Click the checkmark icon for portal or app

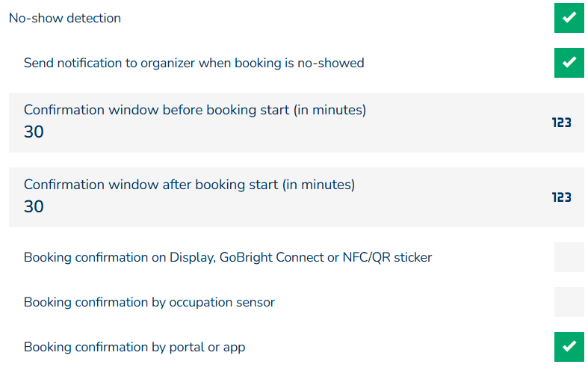569,347
